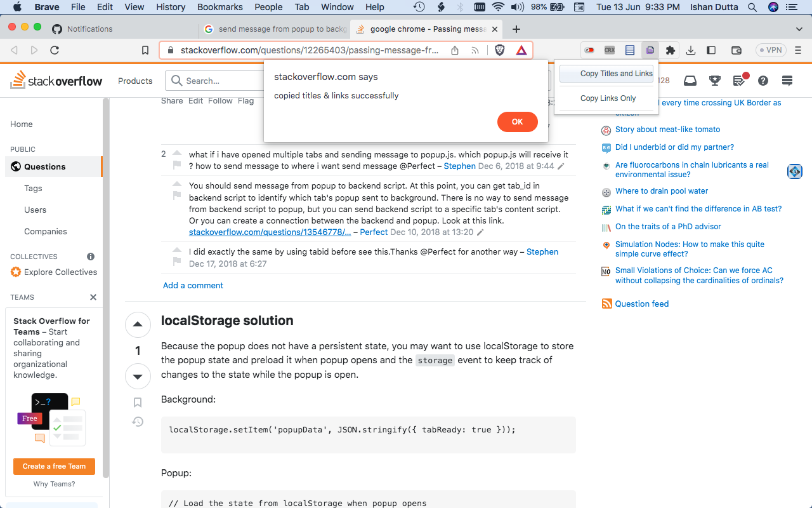This screenshot has width=812, height=508.
Task: Open the History menu in the menu bar
Action: (x=171, y=7)
